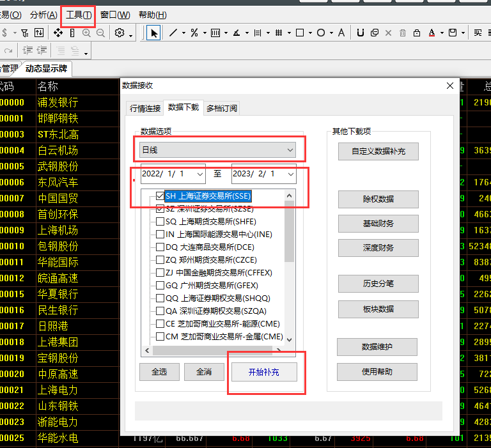Screen dimensions: 491x448
Task: Check GQ 广州期货交易所(GFEX)
Action: 160,286
